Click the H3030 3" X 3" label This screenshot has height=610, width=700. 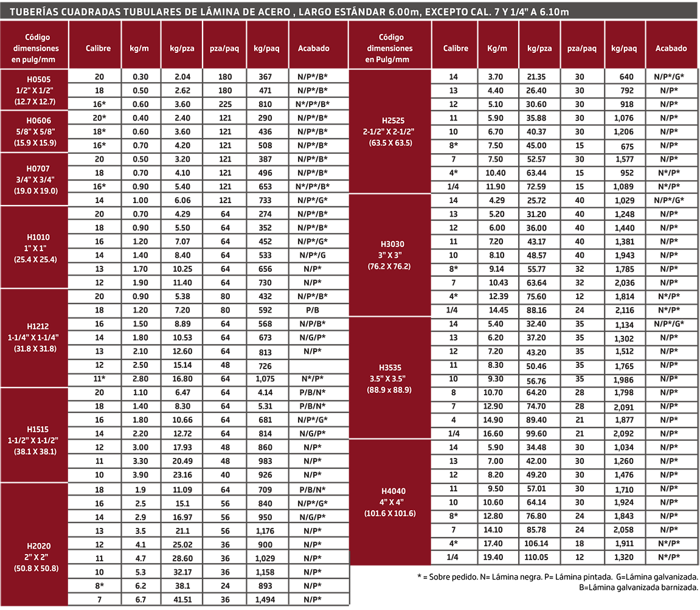[x=389, y=255]
